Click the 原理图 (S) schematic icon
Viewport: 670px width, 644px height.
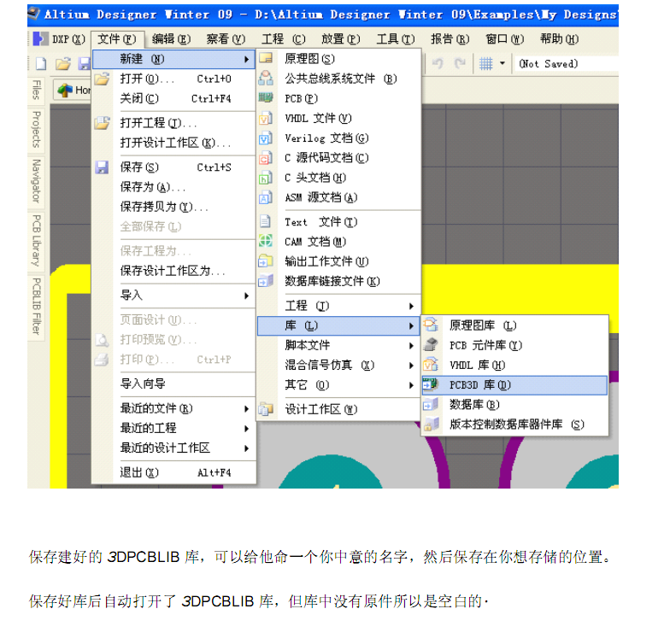[266, 58]
